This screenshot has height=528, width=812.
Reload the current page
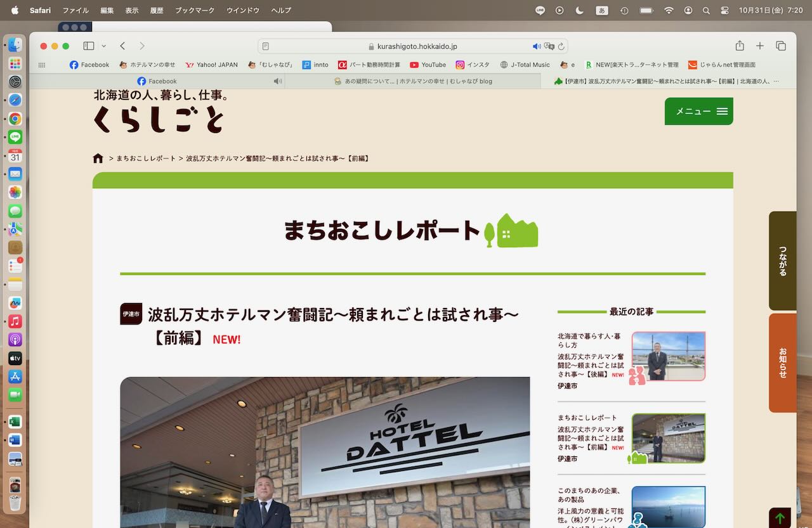pos(561,46)
